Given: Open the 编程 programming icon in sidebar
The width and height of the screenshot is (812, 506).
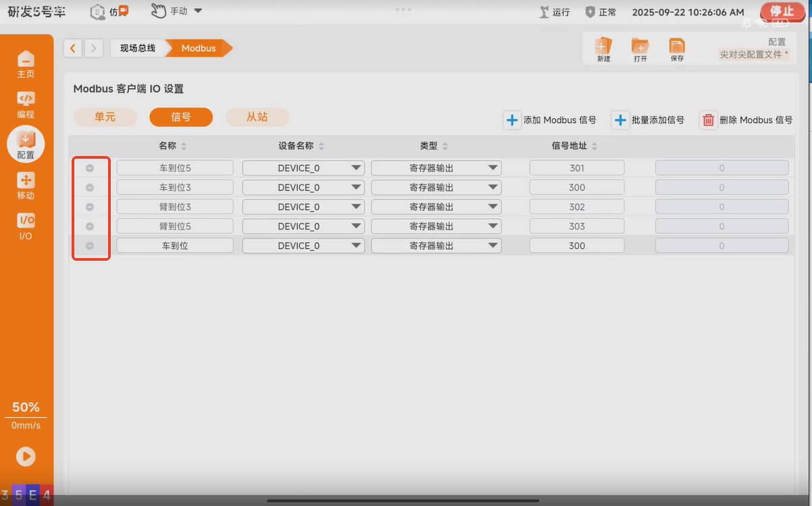Looking at the screenshot, I should pos(26,99).
